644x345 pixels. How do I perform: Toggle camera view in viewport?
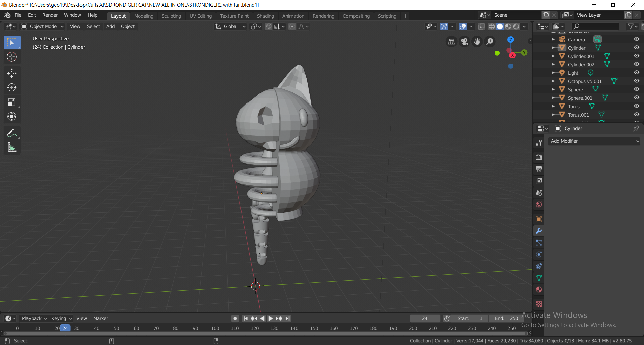coord(464,41)
